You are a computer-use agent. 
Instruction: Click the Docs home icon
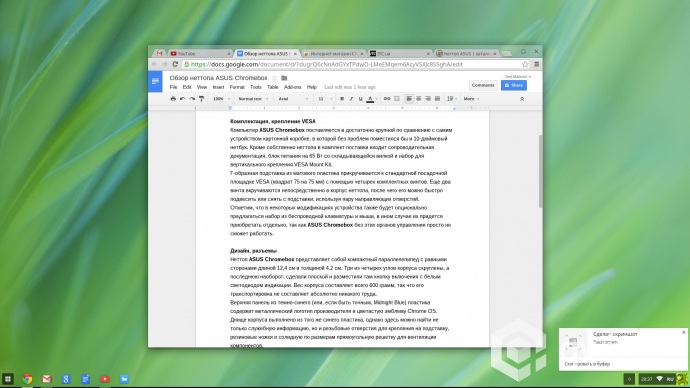coord(155,81)
